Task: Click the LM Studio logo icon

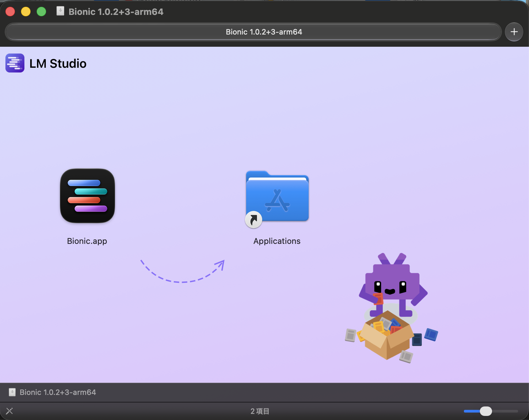Action: (15, 63)
